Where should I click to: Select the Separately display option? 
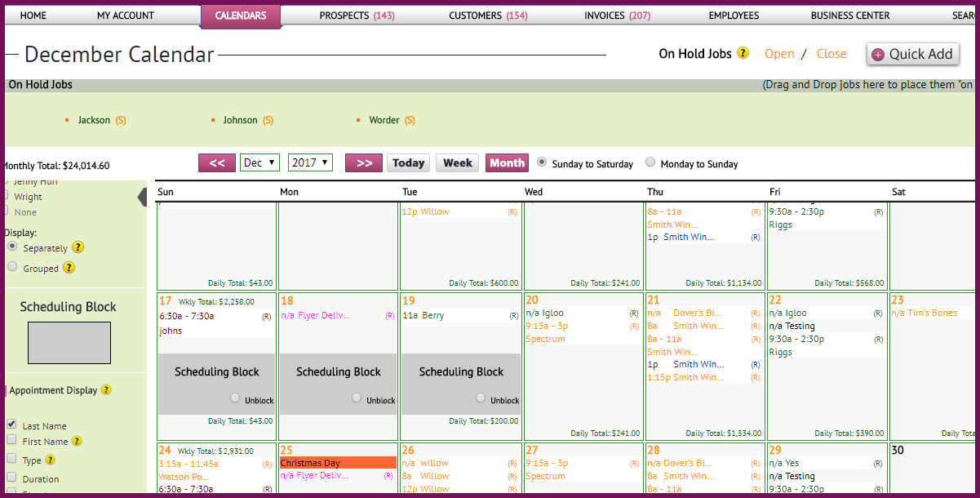coord(12,247)
